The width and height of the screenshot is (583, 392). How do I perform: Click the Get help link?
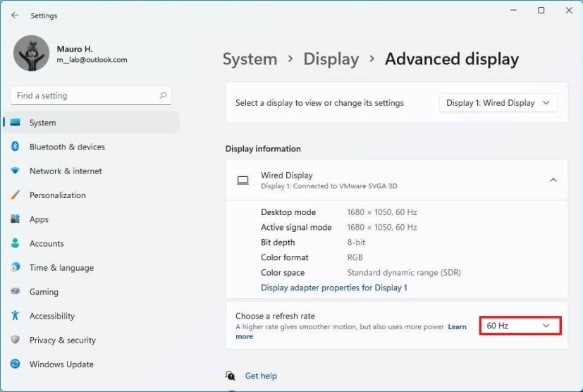tap(261, 376)
